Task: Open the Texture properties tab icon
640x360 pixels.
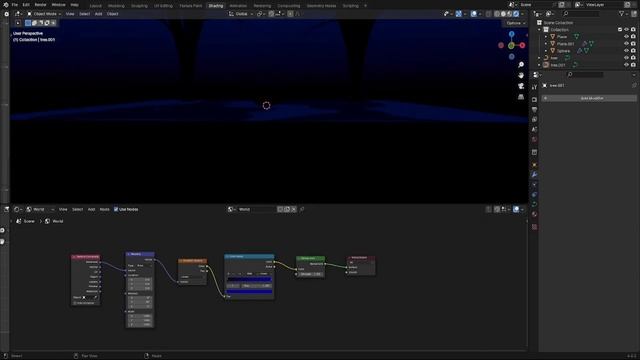Action: click(x=534, y=227)
